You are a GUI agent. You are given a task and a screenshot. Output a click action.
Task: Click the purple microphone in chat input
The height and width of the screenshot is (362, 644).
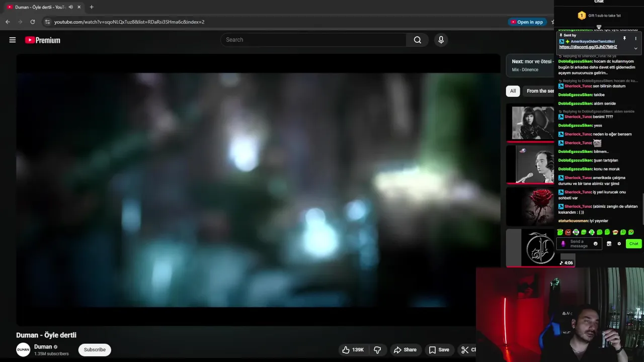[x=563, y=244]
